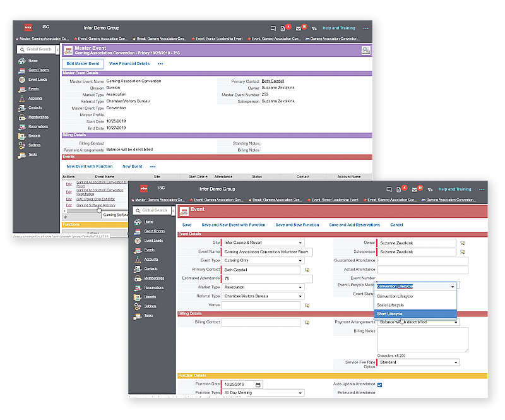505x420 pixels.
Task: Open documents icon with badge 4 in Master Event window
Action: pyautogui.click(x=283, y=28)
